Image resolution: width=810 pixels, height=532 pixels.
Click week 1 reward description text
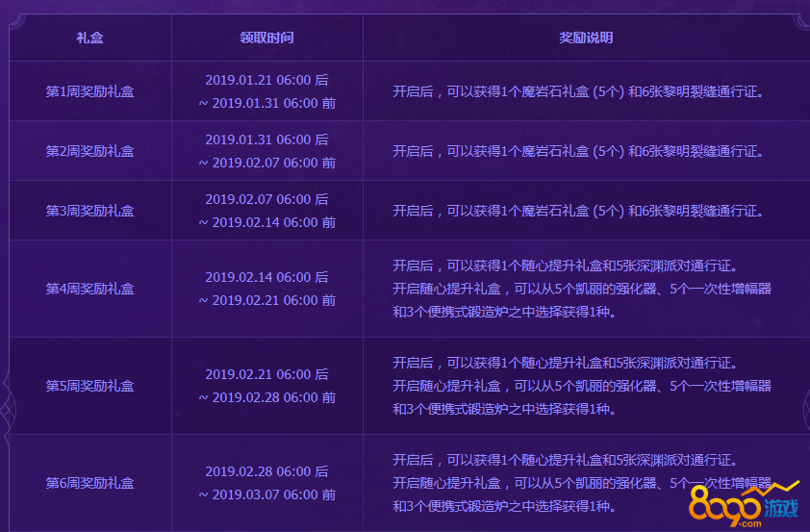tap(577, 92)
